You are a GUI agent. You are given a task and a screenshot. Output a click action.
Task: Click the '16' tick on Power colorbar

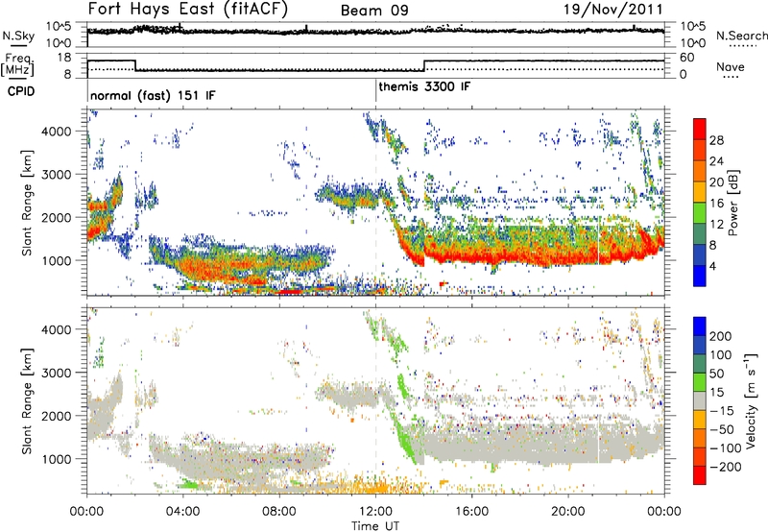point(716,204)
